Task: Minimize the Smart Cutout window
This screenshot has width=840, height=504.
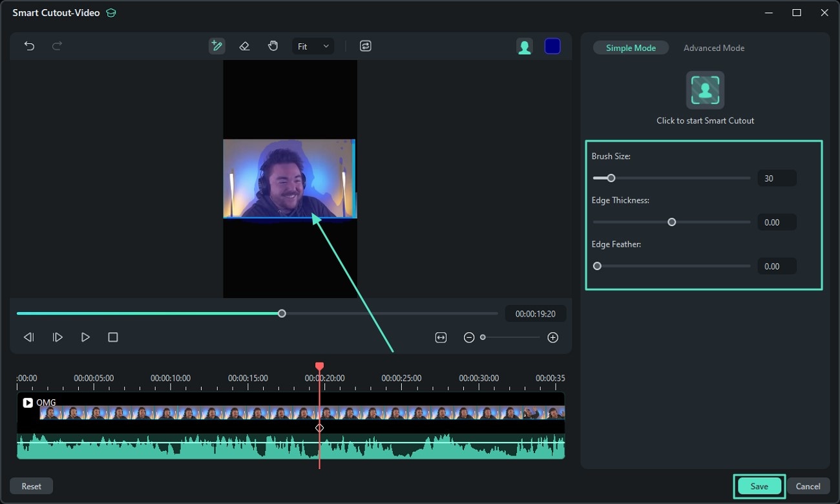Action: 769,13
